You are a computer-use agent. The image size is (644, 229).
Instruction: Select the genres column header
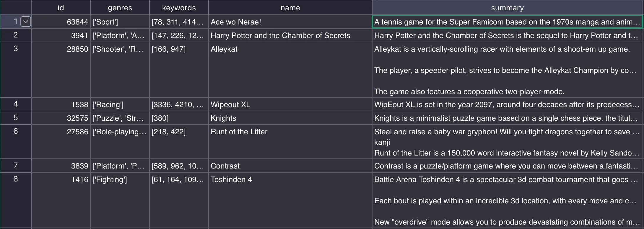point(120,8)
